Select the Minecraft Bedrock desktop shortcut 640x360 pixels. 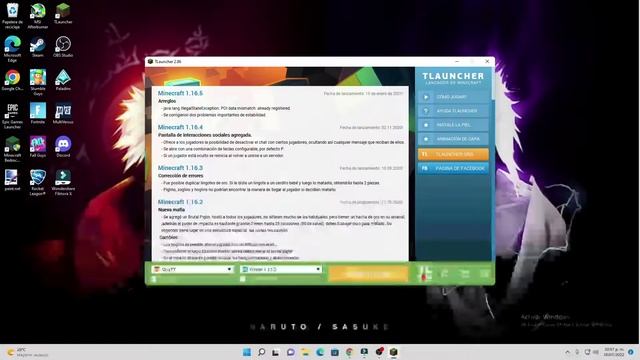(13, 149)
